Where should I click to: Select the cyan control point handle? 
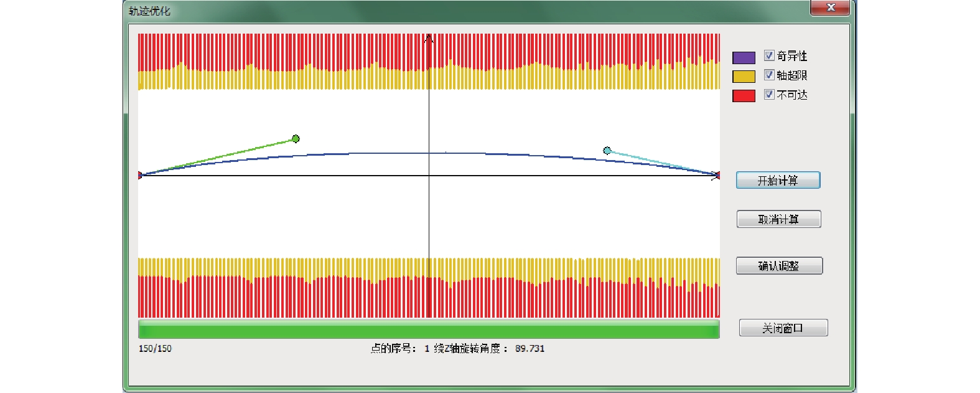[607, 150]
